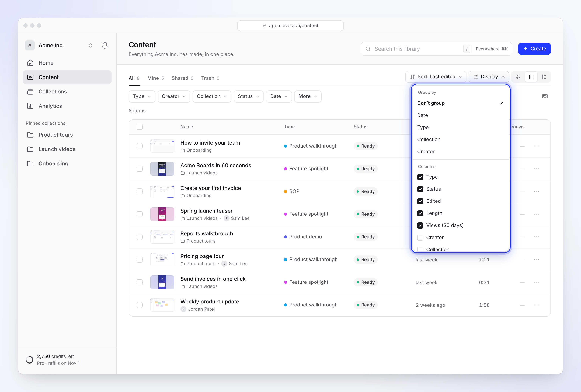Open the Spring launch teaser item
581x392 pixels.
pos(206,211)
